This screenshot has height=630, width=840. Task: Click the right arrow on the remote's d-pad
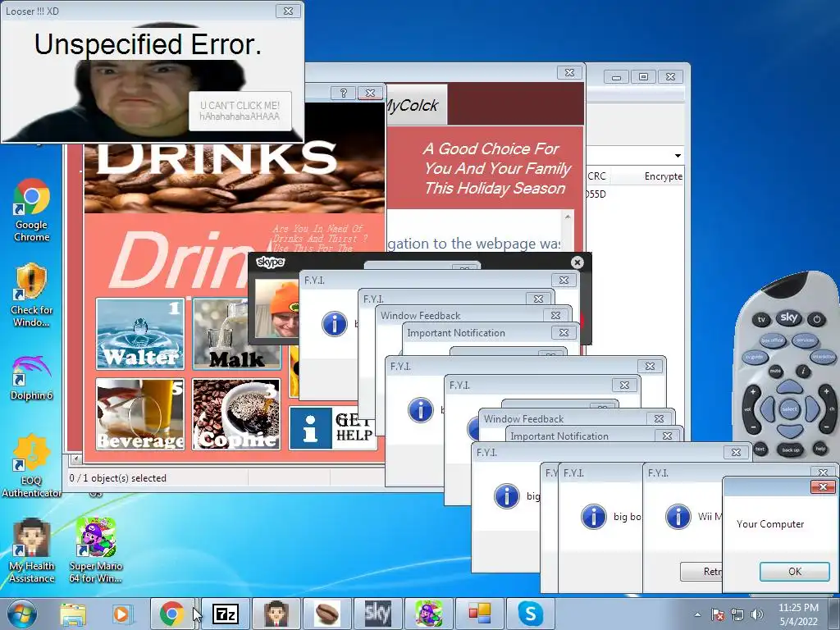click(812, 409)
